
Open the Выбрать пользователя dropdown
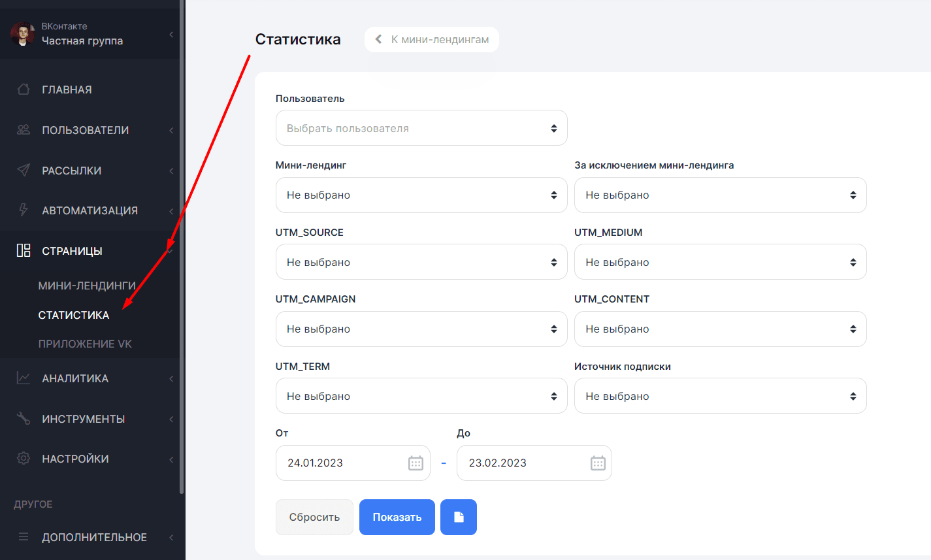[x=421, y=128]
